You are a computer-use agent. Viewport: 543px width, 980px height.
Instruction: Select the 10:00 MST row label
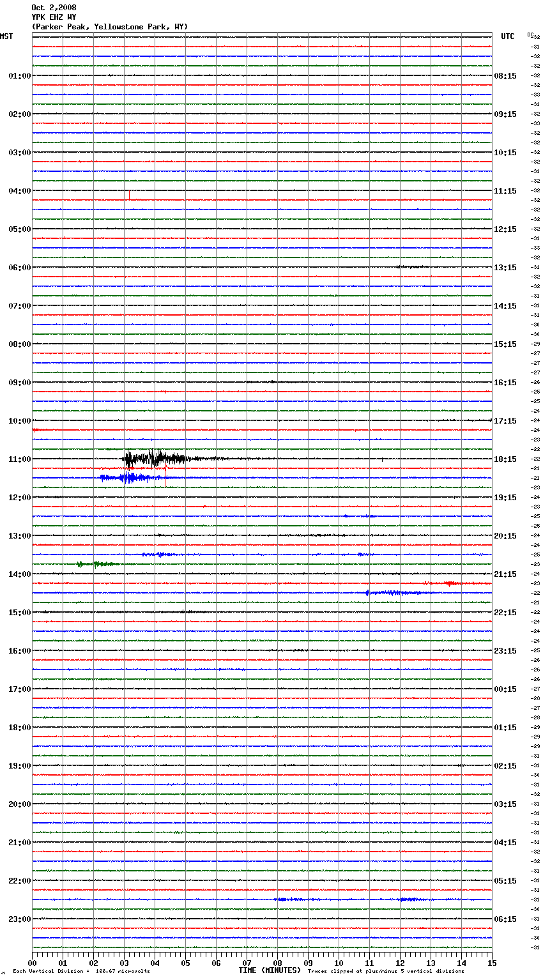coord(20,421)
